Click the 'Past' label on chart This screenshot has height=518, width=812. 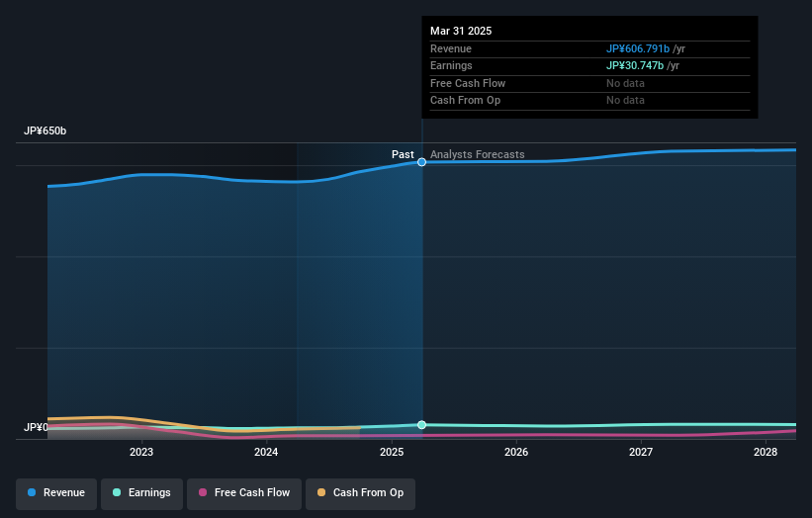(403, 154)
